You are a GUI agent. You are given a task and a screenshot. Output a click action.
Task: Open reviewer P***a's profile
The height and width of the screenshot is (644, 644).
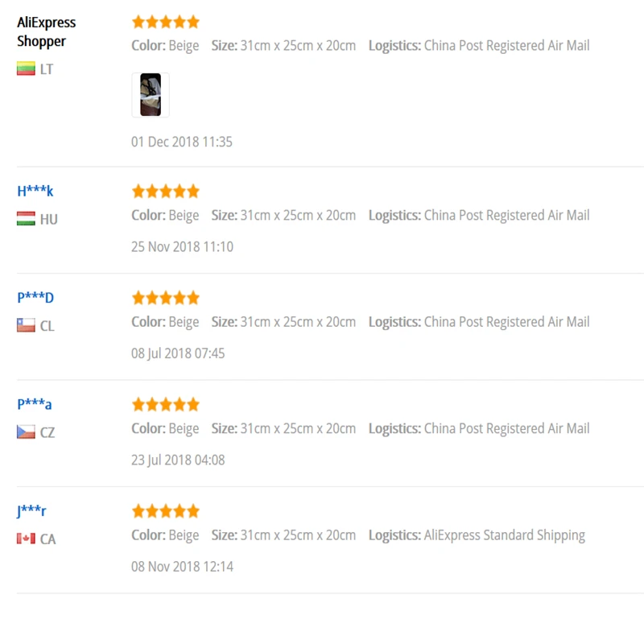pos(35,404)
